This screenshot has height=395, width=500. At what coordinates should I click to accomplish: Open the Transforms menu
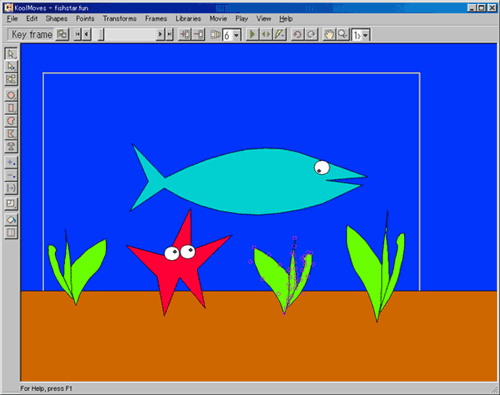pyautogui.click(x=120, y=19)
